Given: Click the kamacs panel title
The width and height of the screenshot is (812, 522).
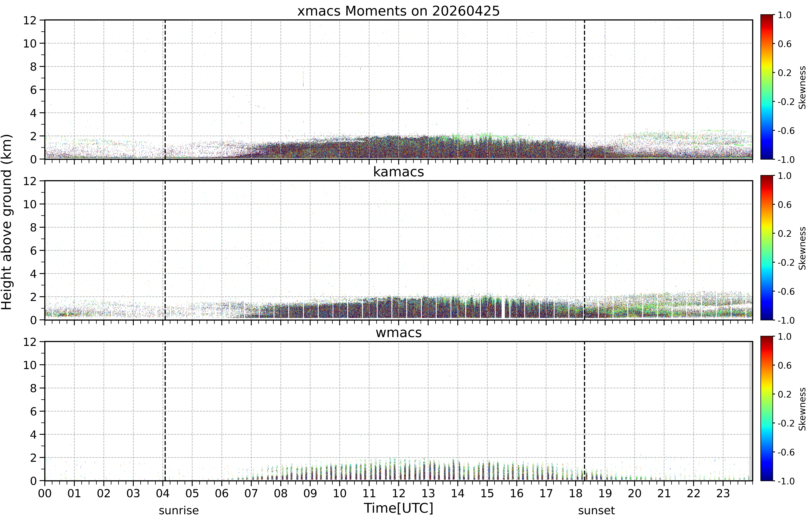Looking at the screenshot, I should 399,172.
